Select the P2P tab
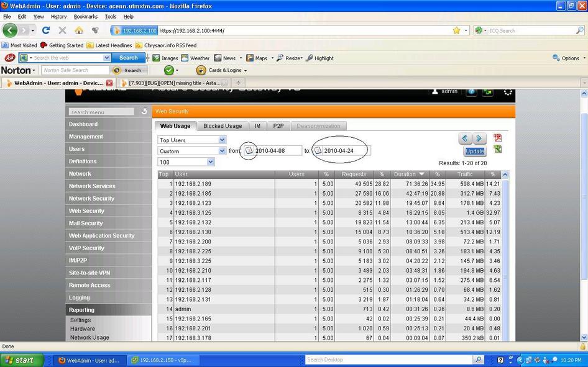 click(x=278, y=126)
